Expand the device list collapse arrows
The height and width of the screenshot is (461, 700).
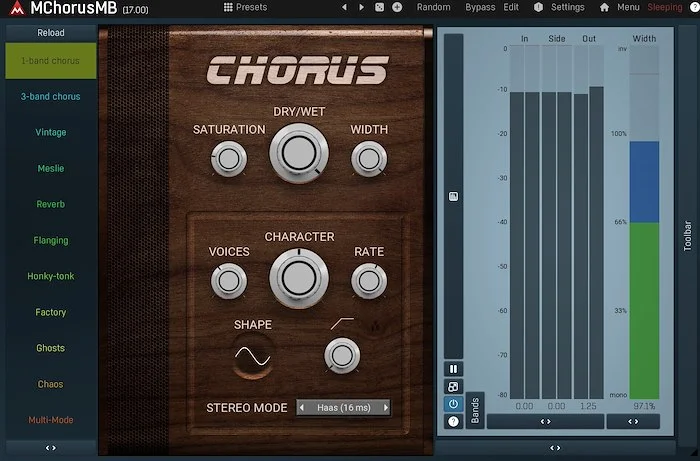(51, 448)
